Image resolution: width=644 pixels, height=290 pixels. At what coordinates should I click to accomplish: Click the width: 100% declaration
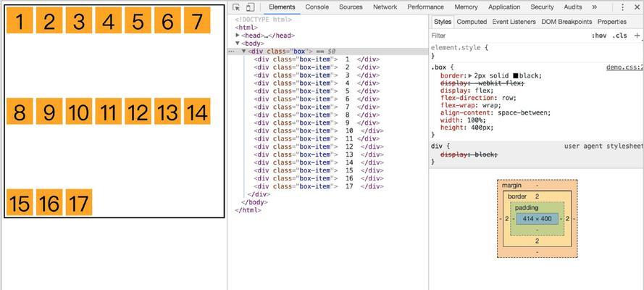pos(463,120)
